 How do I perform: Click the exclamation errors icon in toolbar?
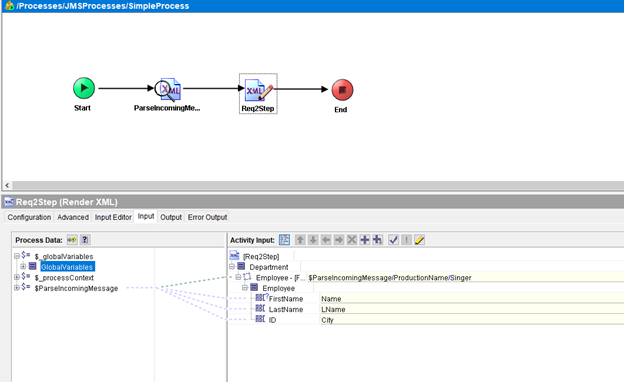[406, 240]
